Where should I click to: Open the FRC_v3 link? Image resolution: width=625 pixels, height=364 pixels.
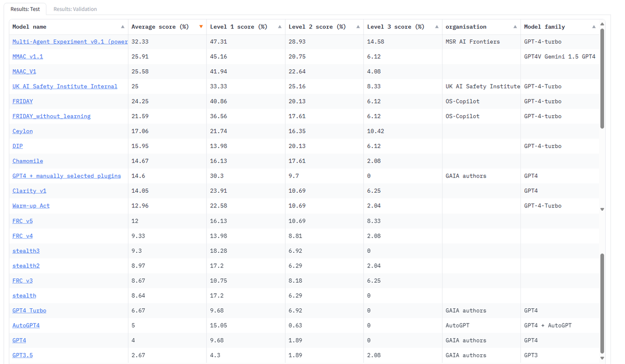[23, 281]
